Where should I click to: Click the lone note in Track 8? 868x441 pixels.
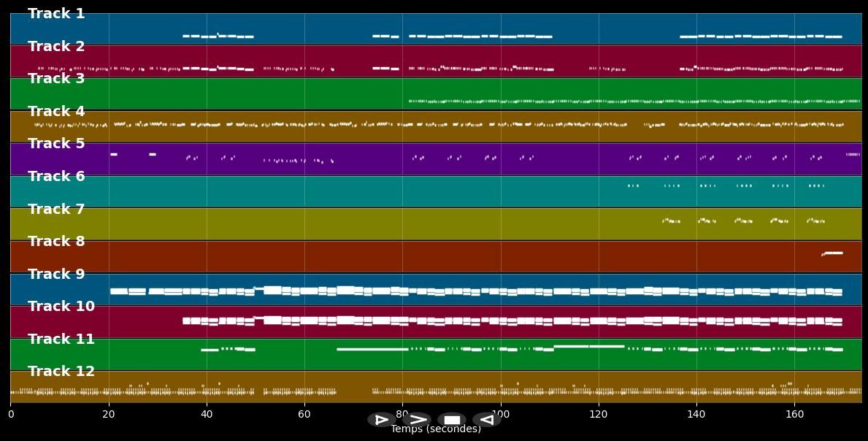tap(833, 253)
